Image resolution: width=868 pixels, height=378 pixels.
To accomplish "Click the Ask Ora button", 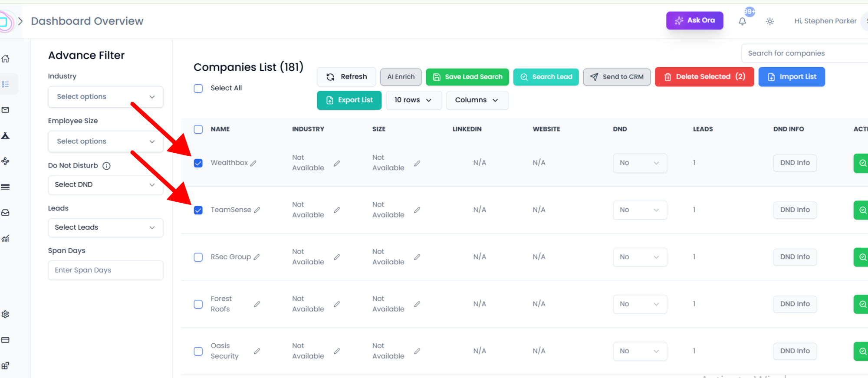I will (694, 20).
